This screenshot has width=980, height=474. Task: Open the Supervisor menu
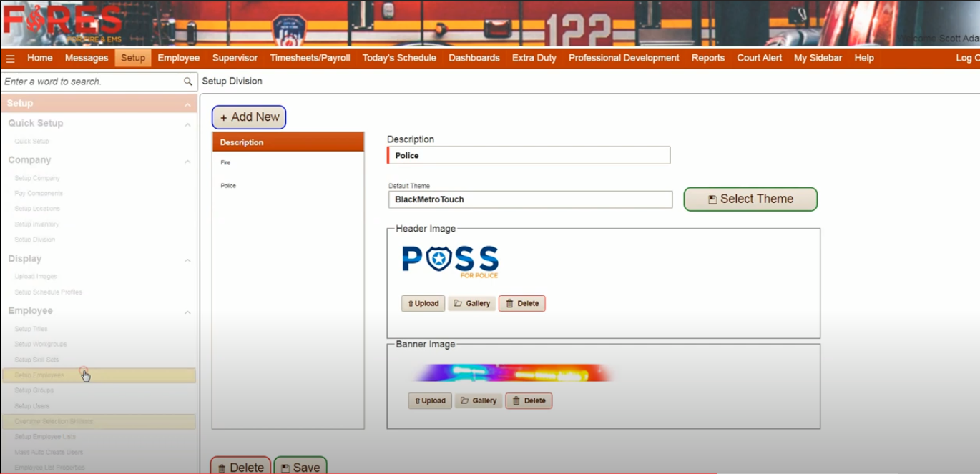pos(235,58)
